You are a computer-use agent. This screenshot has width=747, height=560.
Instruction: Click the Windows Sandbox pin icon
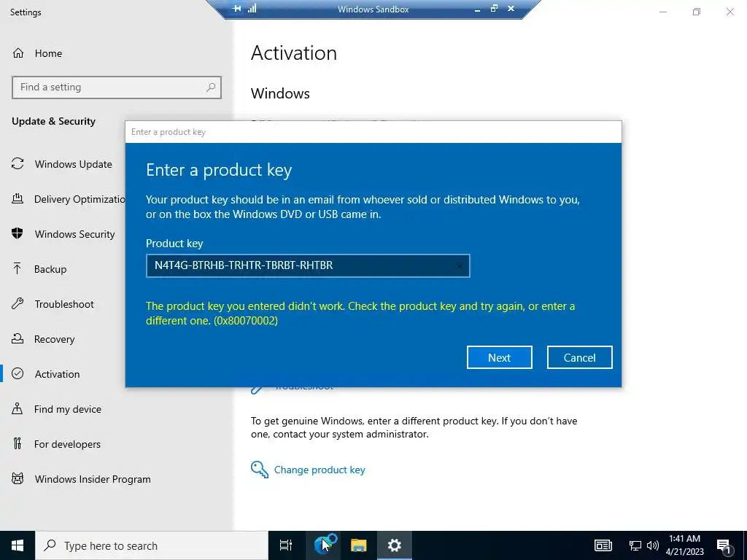(x=237, y=9)
